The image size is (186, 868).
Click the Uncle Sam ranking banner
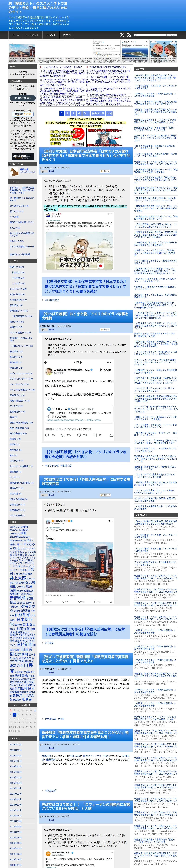pos(105,137)
